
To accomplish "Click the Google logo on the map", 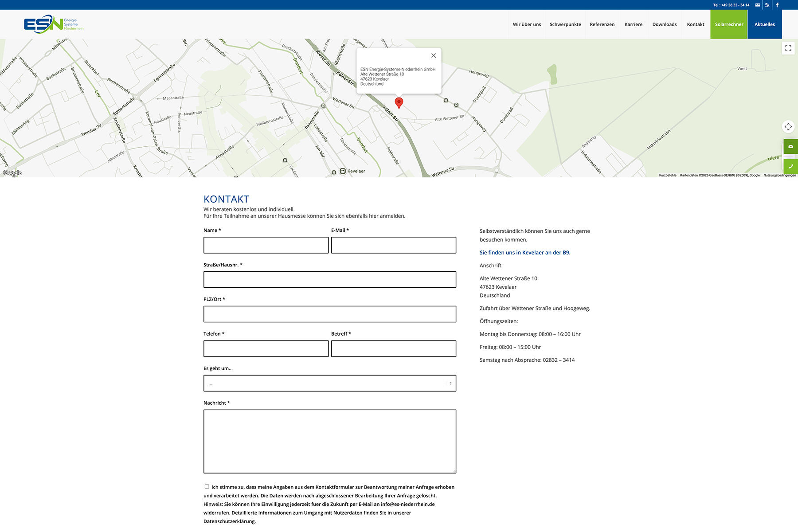I will tap(12, 173).
